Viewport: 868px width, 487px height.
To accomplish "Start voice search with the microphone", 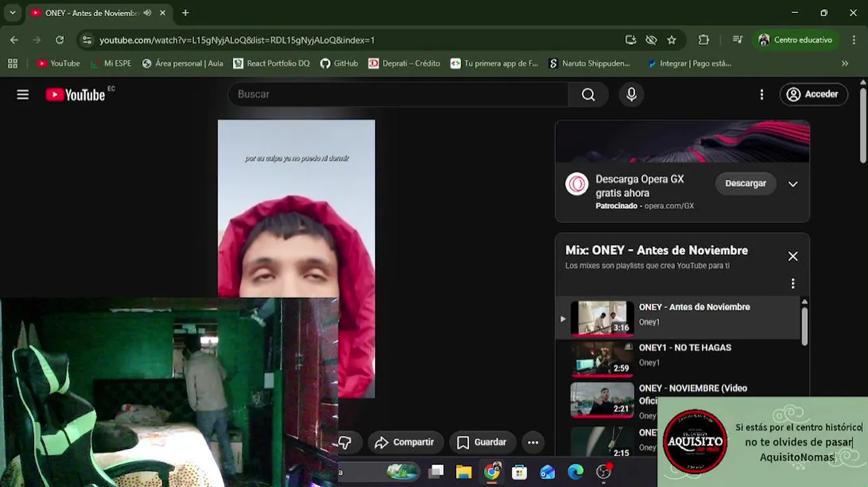I will pos(631,95).
